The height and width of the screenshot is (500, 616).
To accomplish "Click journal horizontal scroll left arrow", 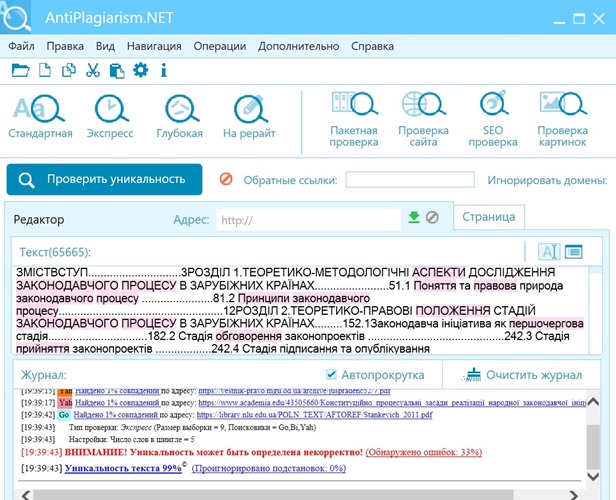I will (x=26, y=495).
